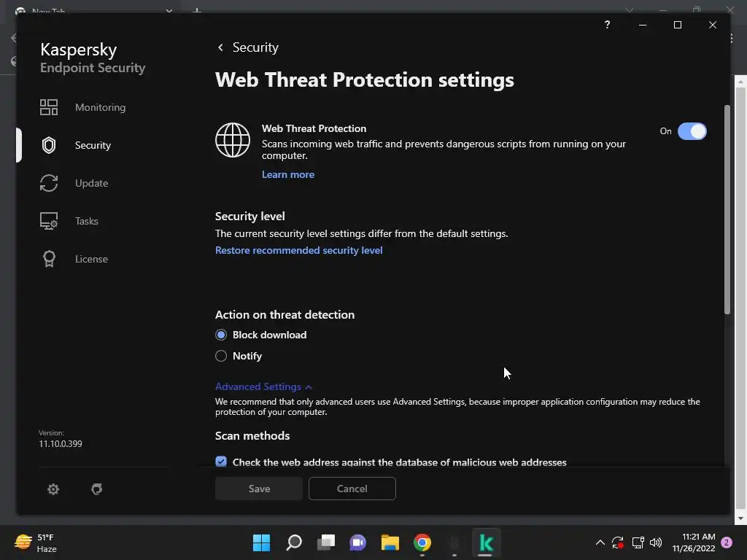Open the Learn more link
This screenshot has width=747, height=560.
click(287, 174)
